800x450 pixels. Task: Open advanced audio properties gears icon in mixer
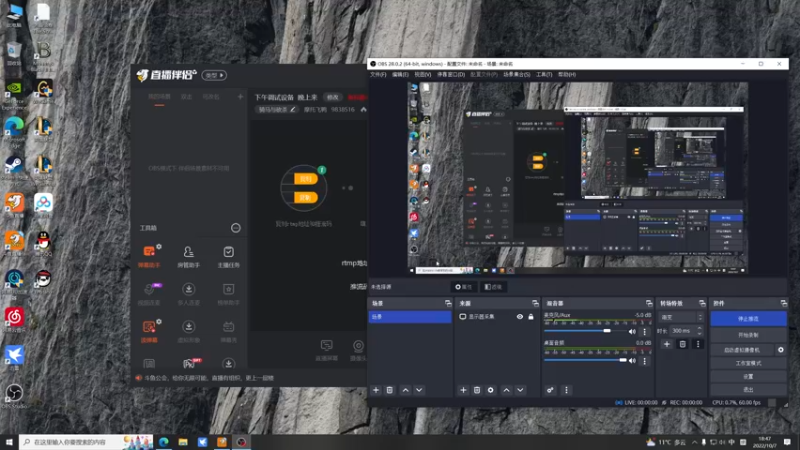550,390
